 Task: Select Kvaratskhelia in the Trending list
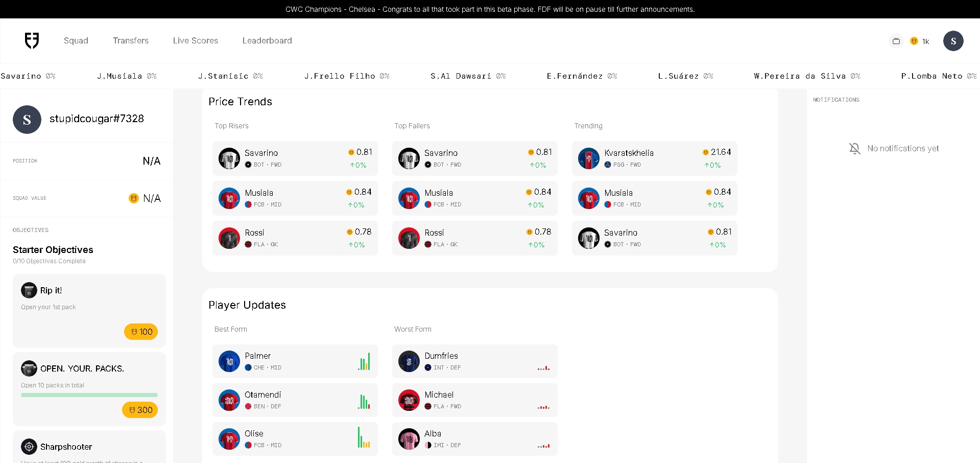[654, 158]
